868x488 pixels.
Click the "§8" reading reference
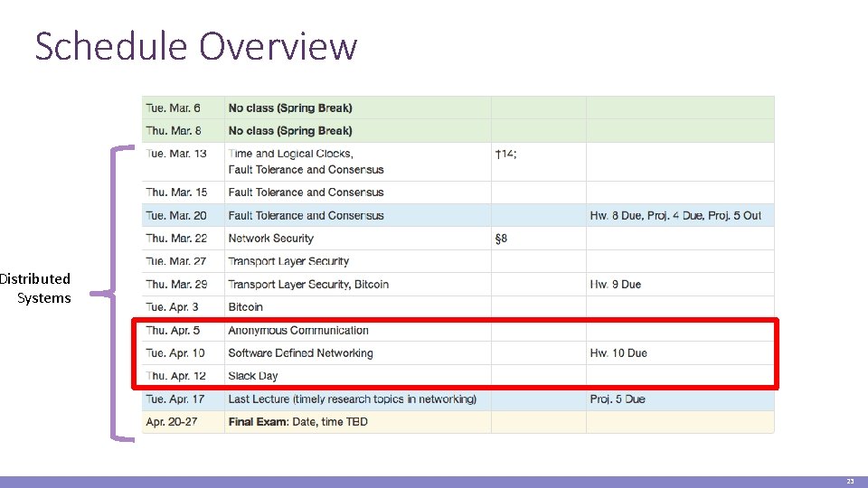[x=501, y=239]
